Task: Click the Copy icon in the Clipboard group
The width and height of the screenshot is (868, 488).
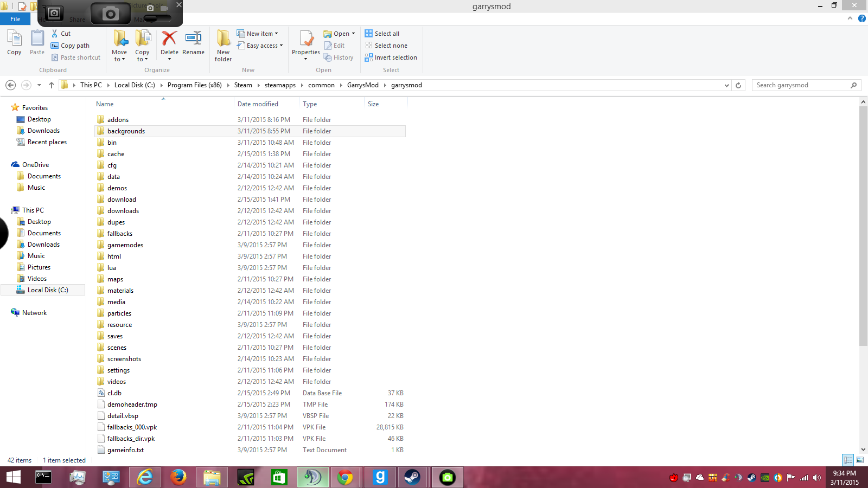Action: (14, 38)
